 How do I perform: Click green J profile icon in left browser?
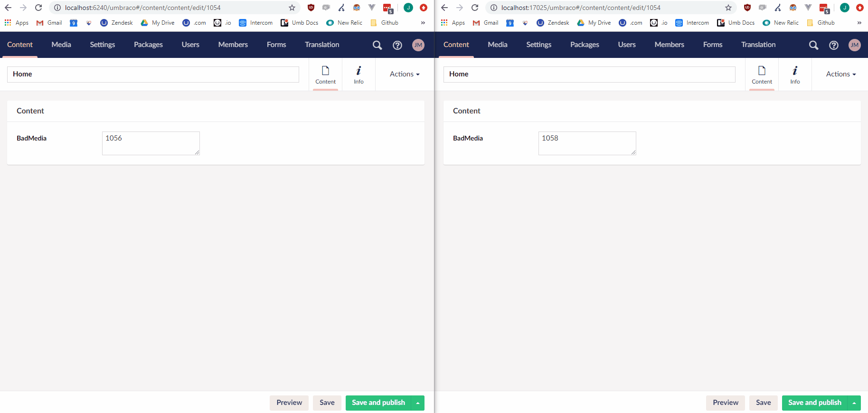(x=408, y=8)
